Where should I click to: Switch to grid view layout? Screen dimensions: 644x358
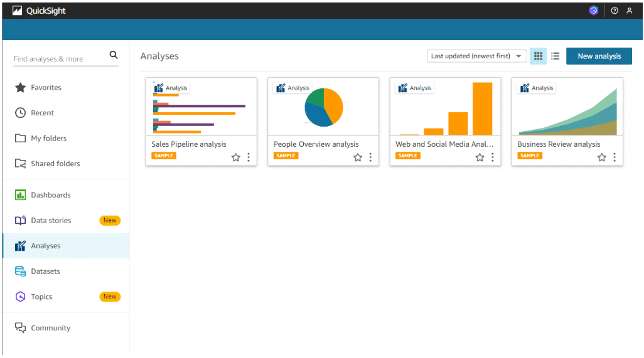[x=538, y=56]
